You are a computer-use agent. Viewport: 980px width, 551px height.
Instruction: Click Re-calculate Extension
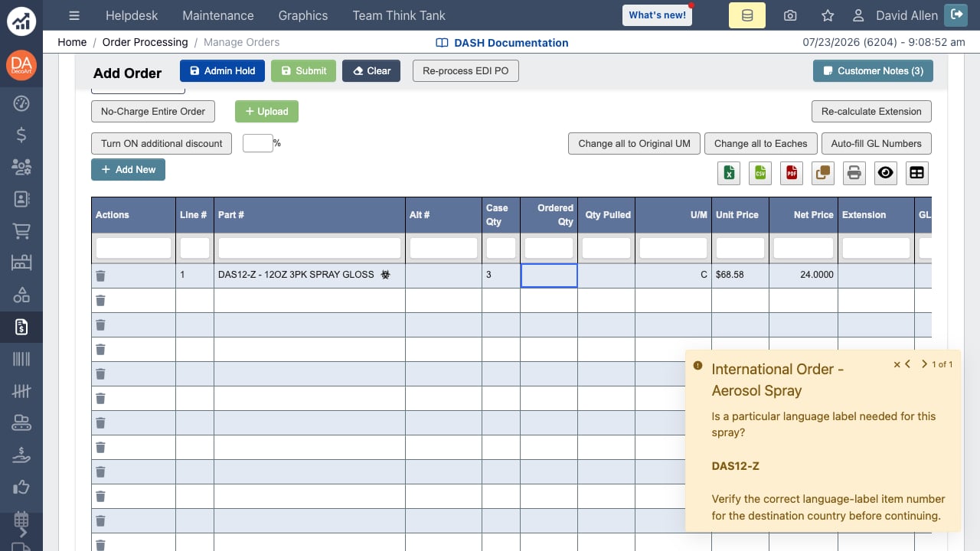coord(871,111)
